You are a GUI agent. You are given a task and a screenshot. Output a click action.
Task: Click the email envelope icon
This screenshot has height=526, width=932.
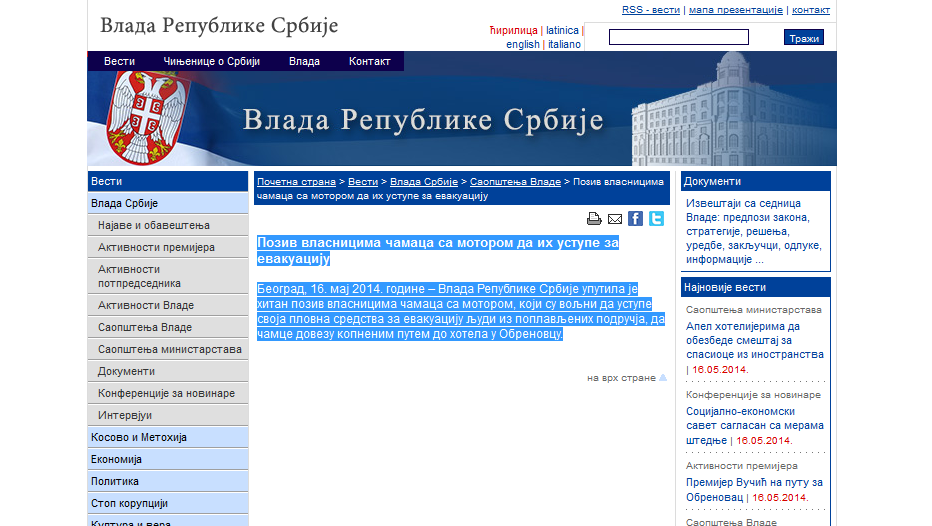[615, 219]
